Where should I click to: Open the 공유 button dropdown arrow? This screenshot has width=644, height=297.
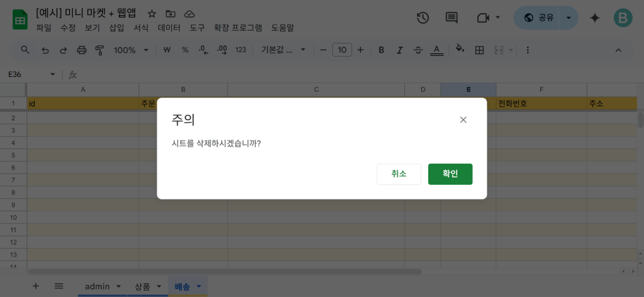point(569,18)
